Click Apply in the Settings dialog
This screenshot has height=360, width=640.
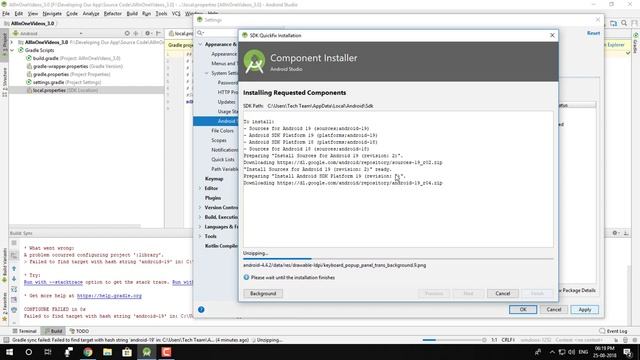coord(584,309)
